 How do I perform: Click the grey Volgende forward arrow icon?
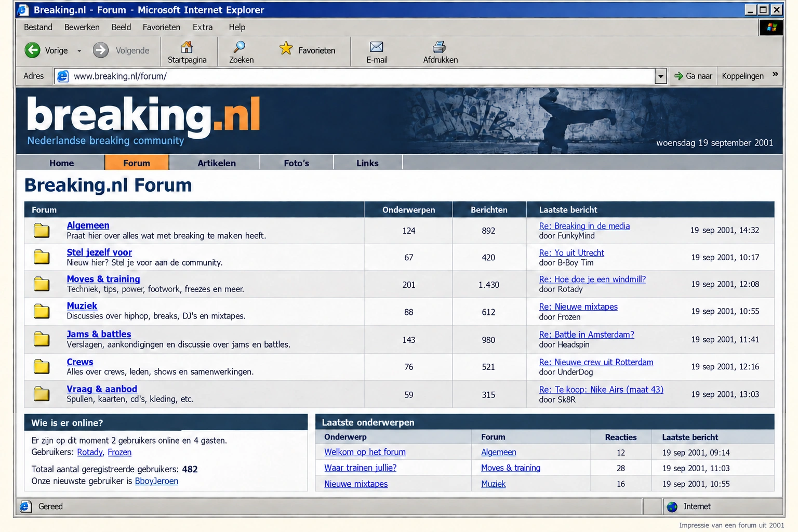click(x=101, y=50)
